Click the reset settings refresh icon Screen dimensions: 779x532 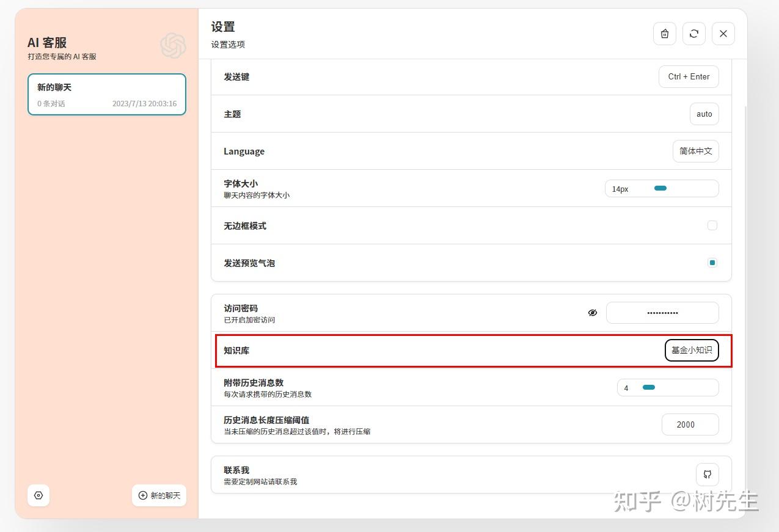pyautogui.click(x=694, y=34)
